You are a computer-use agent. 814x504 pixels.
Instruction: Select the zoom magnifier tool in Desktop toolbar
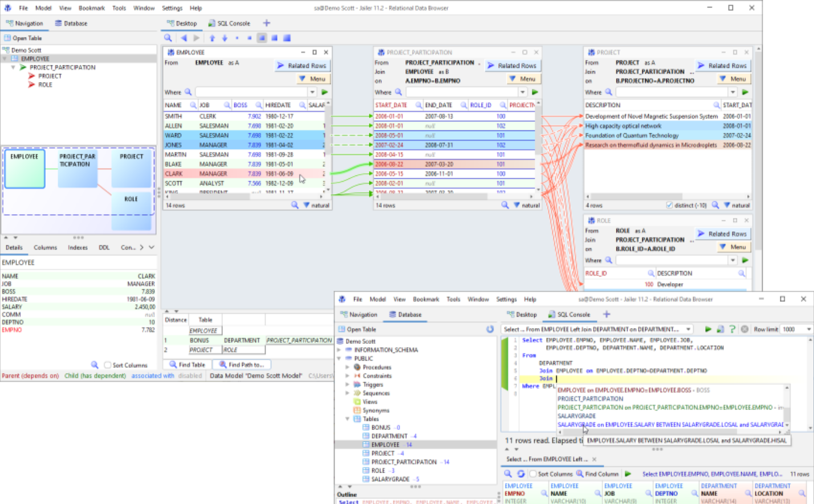coord(168,38)
